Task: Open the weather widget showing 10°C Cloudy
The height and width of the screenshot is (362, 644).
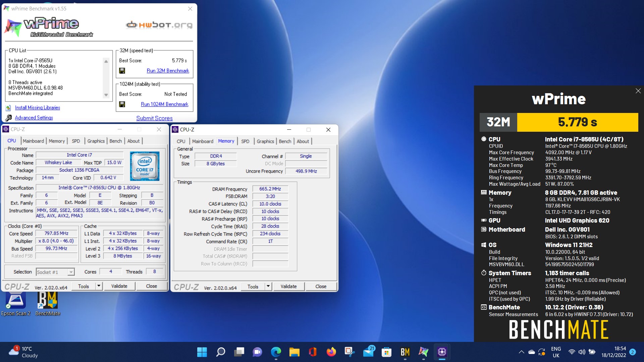Action: coord(23,352)
